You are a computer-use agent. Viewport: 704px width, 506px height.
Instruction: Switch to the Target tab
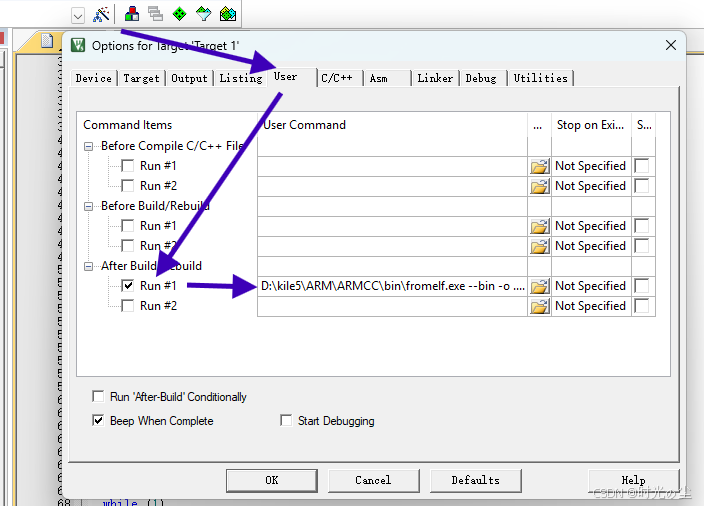click(x=141, y=78)
